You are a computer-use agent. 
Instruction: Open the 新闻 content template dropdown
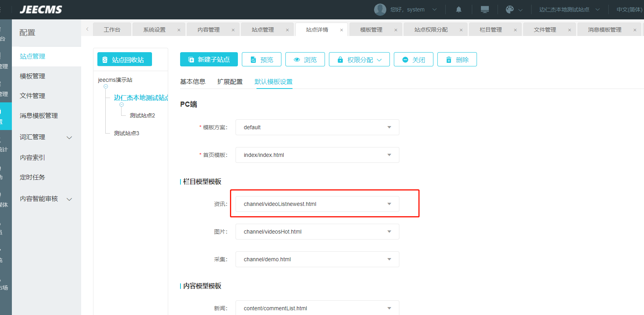tap(317, 308)
